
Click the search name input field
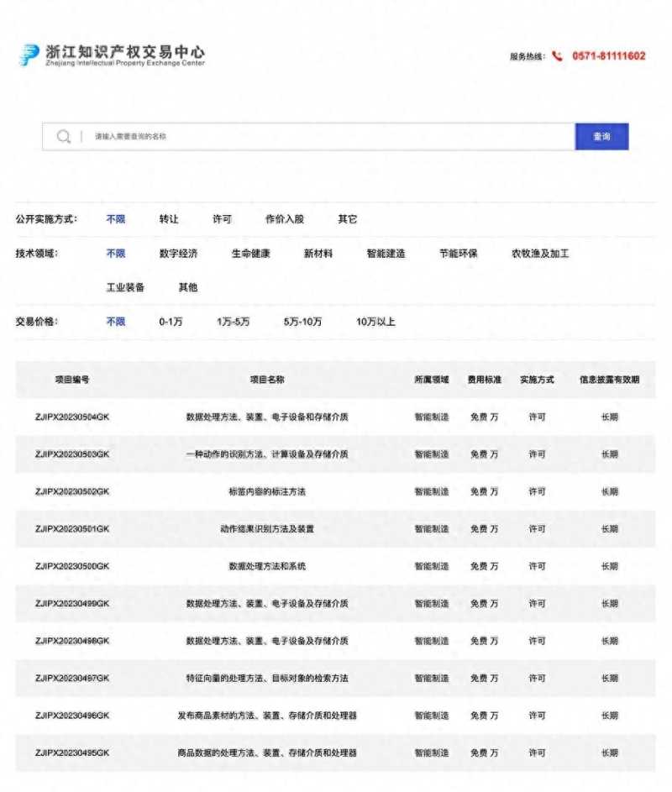(328, 137)
